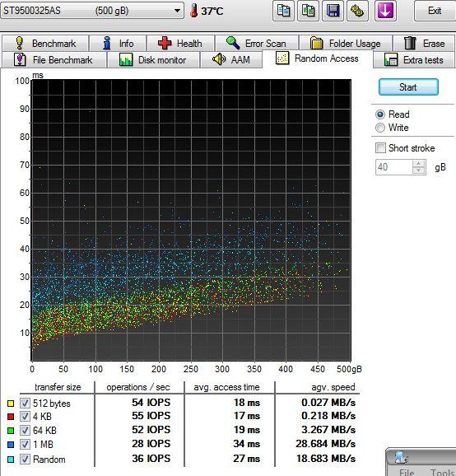Image resolution: width=456 pixels, height=476 pixels.
Task: Click the Health tab red cross icon
Action: pyautogui.click(x=165, y=43)
